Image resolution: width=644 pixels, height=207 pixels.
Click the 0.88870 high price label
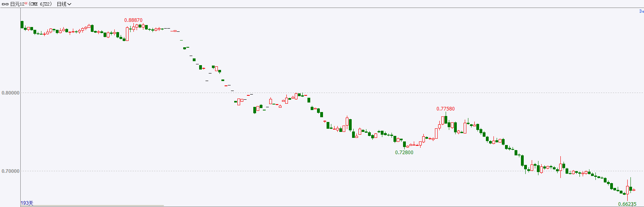tap(133, 20)
